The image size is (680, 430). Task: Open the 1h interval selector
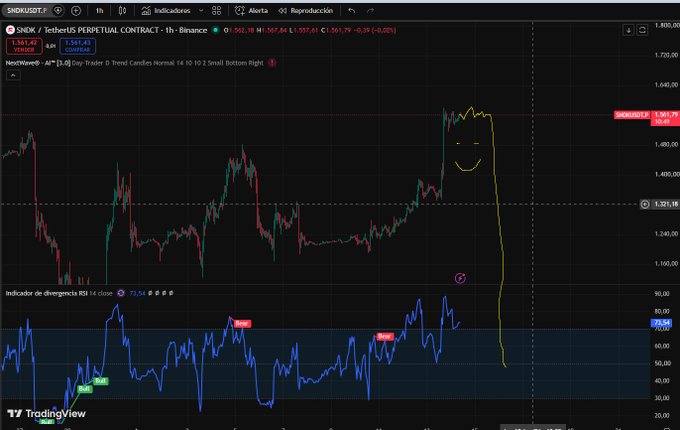(x=99, y=10)
